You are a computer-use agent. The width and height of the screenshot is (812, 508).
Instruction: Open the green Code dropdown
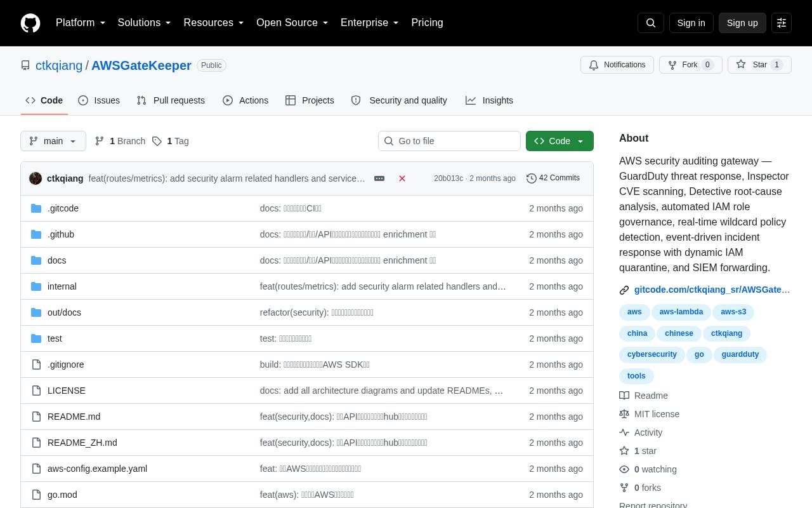(x=560, y=141)
